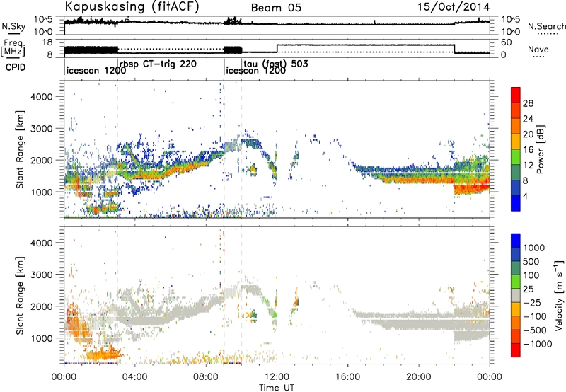Click the "12:00" time axis label
This screenshot has height=392, width=566.
coord(277,376)
